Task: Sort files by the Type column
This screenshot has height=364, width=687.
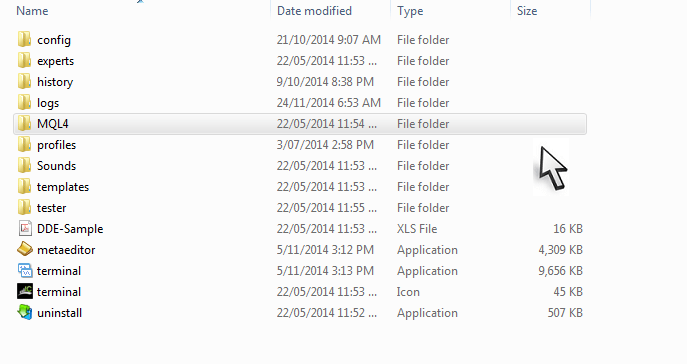Action: [x=410, y=11]
